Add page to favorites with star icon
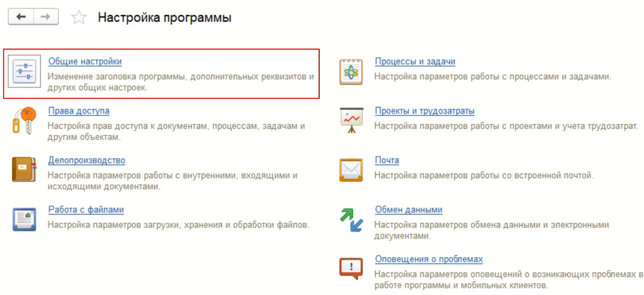The height and width of the screenshot is (295, 644). (x=79, y=18)
